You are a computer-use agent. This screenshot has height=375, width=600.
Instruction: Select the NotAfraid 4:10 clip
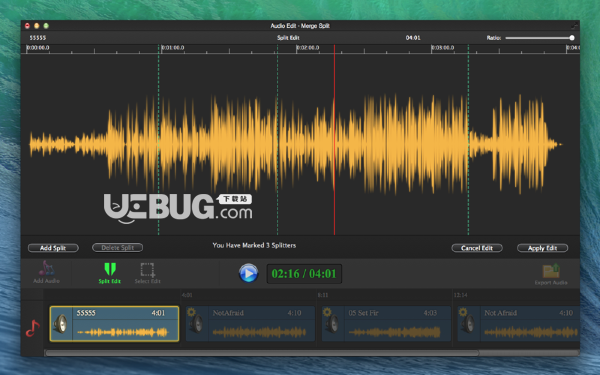(250, 324)
